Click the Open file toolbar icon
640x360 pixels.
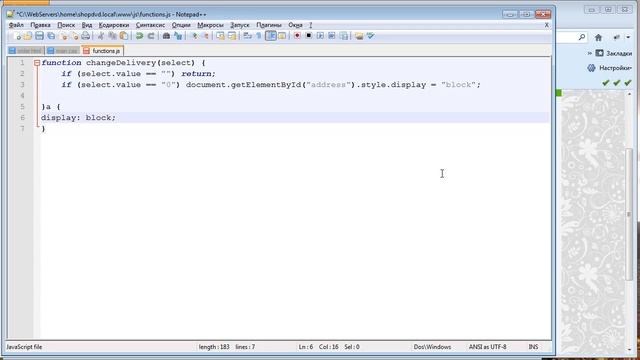[28, 36]
